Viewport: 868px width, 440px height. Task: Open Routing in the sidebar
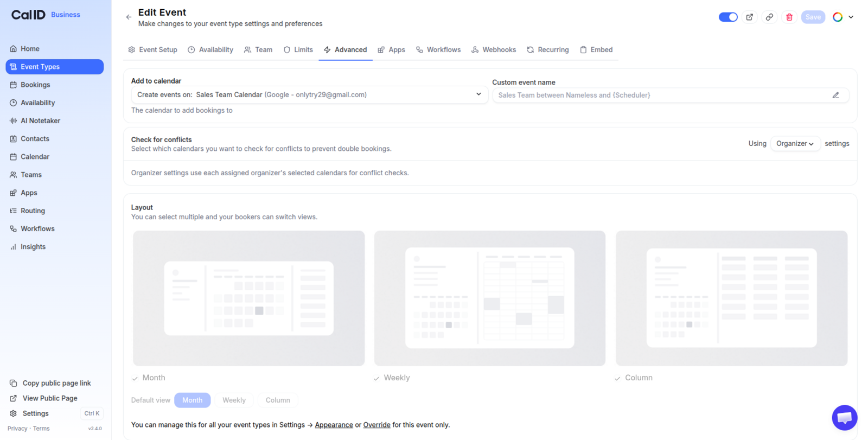pos(54,211)
